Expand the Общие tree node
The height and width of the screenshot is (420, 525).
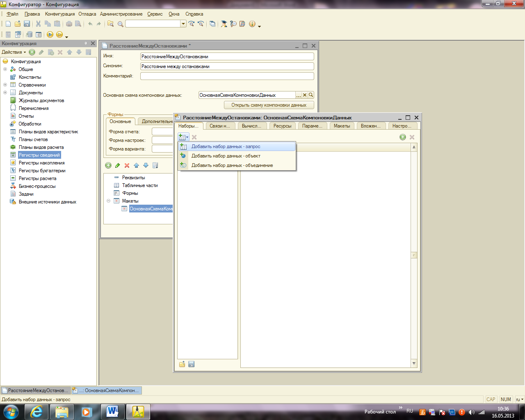point(5,69)
